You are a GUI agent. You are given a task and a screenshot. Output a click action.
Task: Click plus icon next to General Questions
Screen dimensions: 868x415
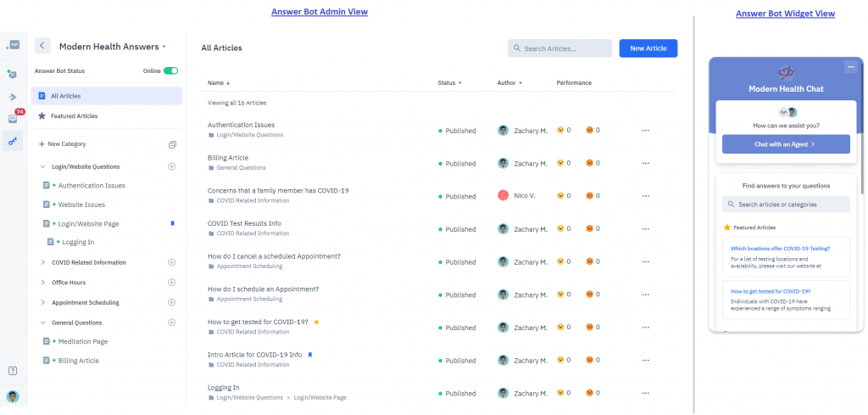click(x=171, y=322)
